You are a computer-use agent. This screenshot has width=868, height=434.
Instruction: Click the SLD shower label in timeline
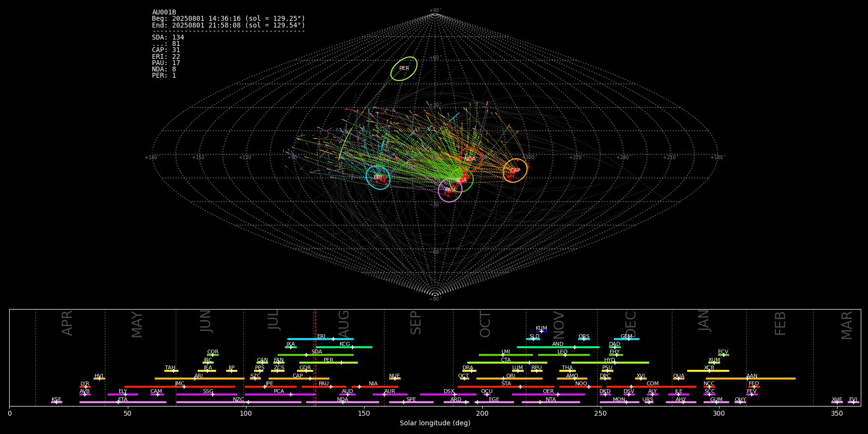[x=534, y=337]
